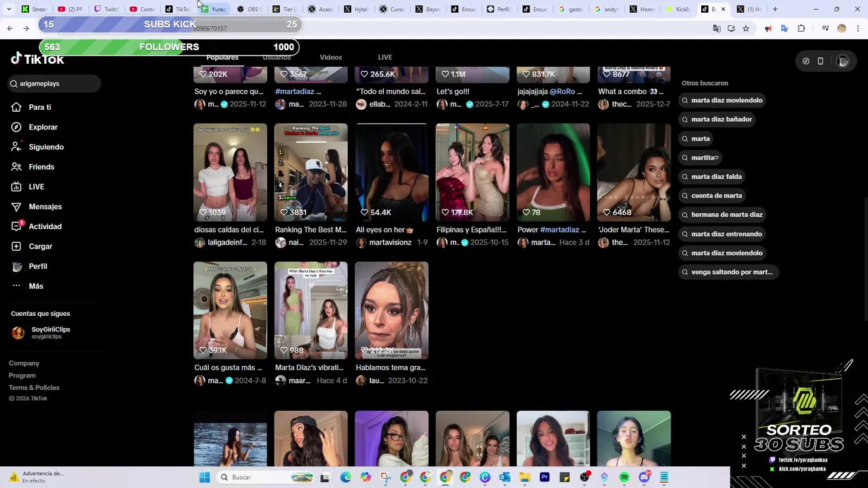Image resolution: width=868 pixels, height=488 pixels.
Task: Switch to the OBS browser tab
Action: (249, 9)
